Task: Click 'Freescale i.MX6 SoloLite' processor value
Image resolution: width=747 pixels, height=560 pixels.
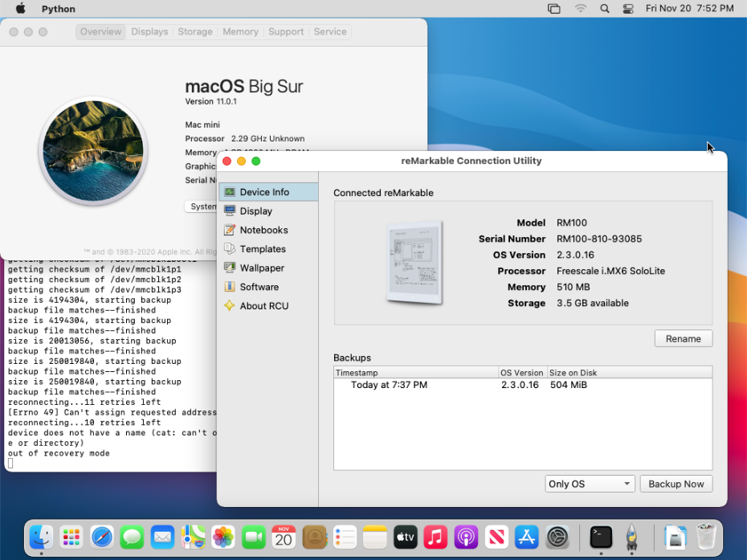Action: point(610,271)
